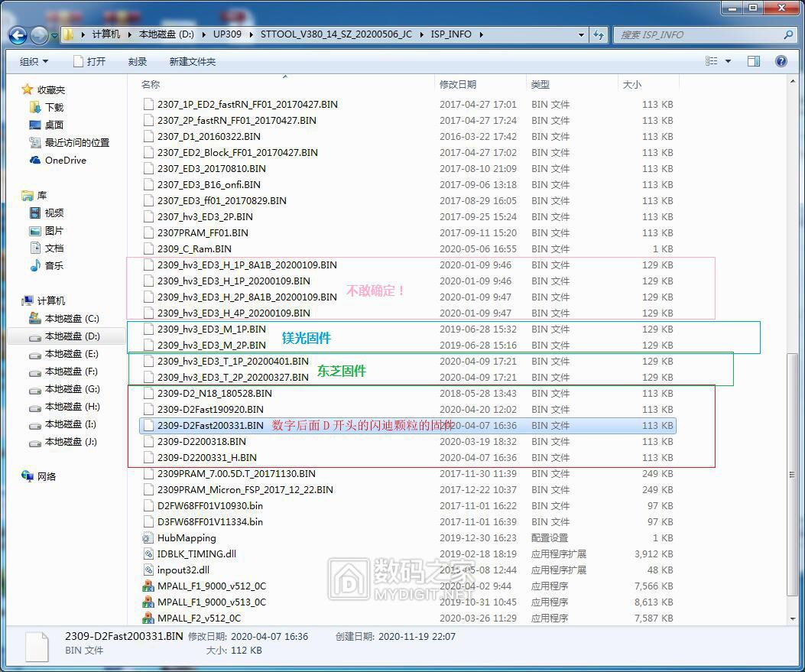Click the refresh button beside the address bar
The height and width of the screenshot is (672, 805).
coord(599,35)
